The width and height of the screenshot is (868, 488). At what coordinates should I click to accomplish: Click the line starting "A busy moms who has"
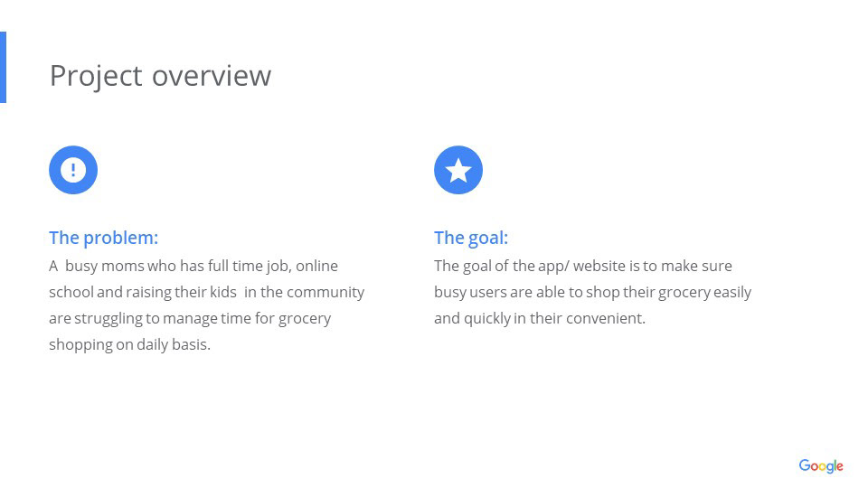[x=193, y=266]
